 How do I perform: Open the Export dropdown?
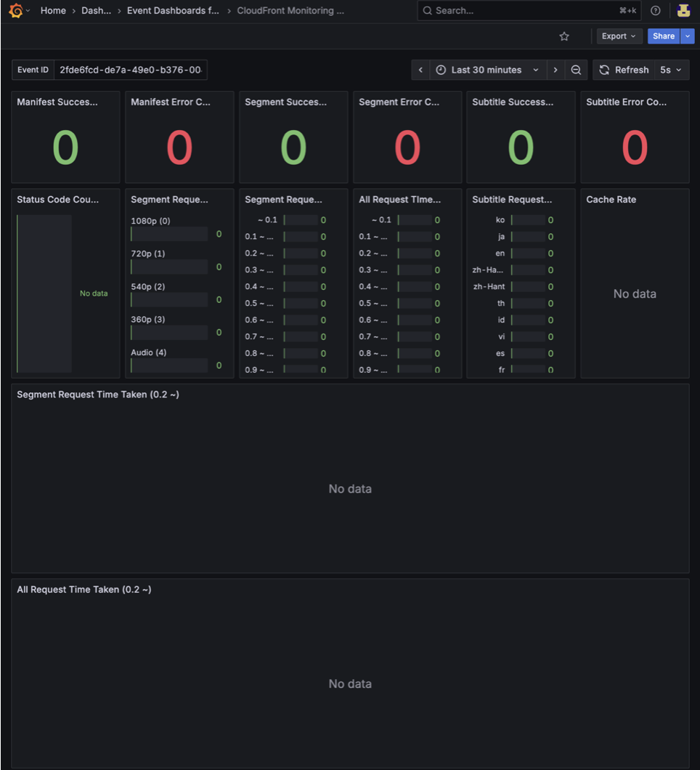point(619,36)
